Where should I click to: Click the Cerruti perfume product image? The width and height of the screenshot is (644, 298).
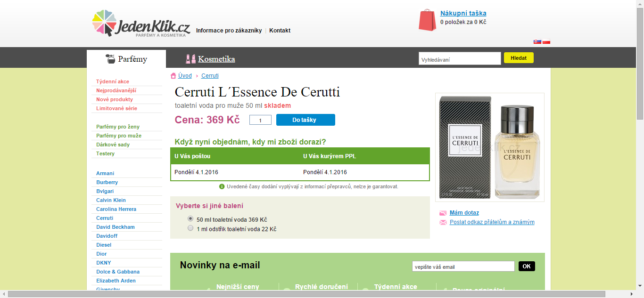point(489,147)
